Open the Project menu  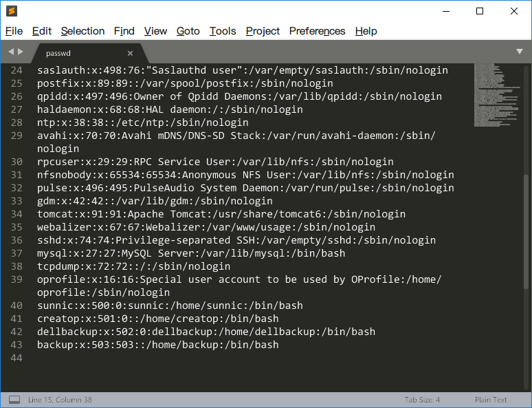pyautogui.click(x=263, y=31)
